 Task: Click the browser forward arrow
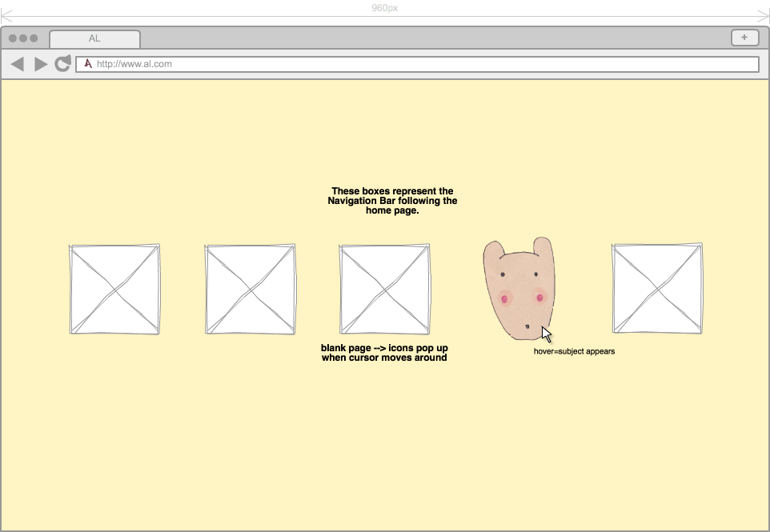41,64
